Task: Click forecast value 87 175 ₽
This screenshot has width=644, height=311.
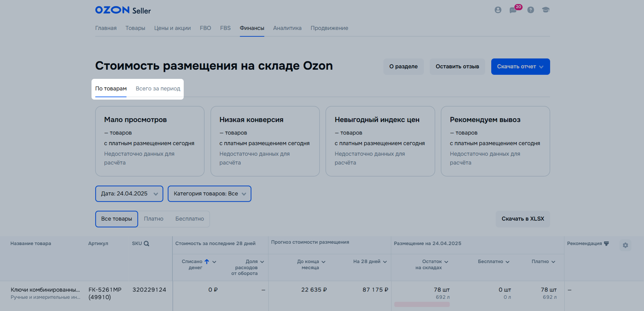Action: pos(375,290)
